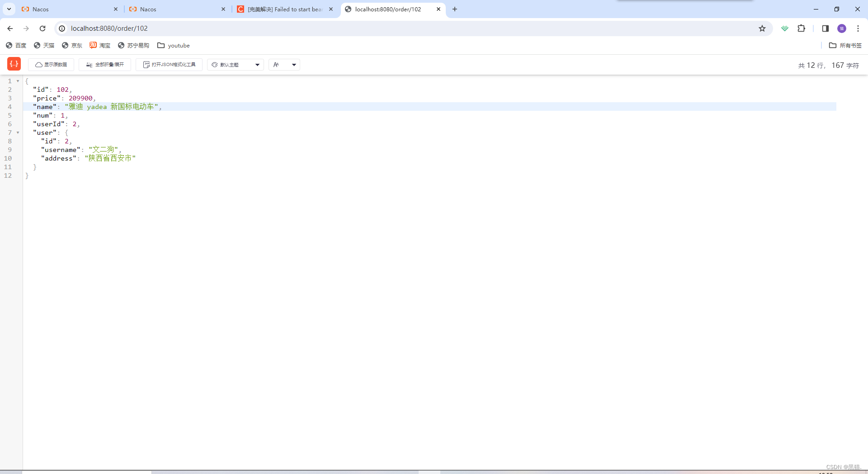Click the address value 陕西省西安市
This screenshot has height=474, width=868.
coord(110,158)
